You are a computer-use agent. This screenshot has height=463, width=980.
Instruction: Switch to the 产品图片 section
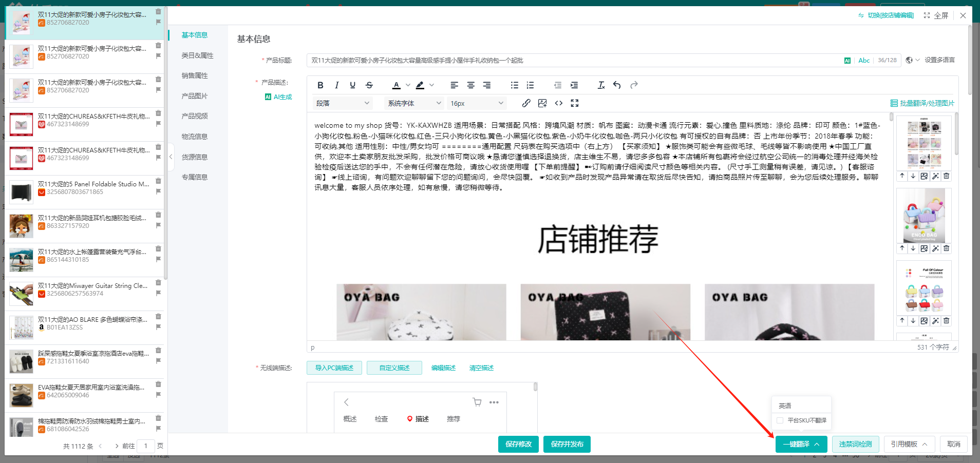tap(195, 96)
